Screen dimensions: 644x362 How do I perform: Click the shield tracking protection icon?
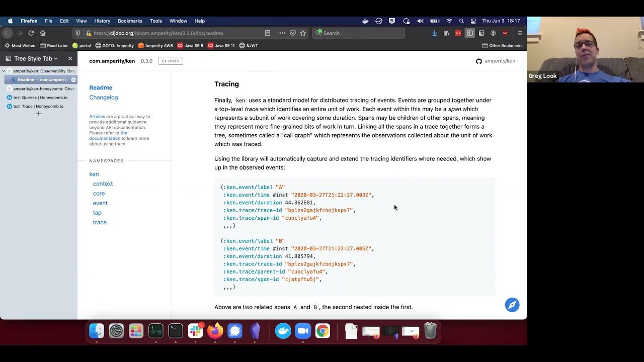coord(77,33)
